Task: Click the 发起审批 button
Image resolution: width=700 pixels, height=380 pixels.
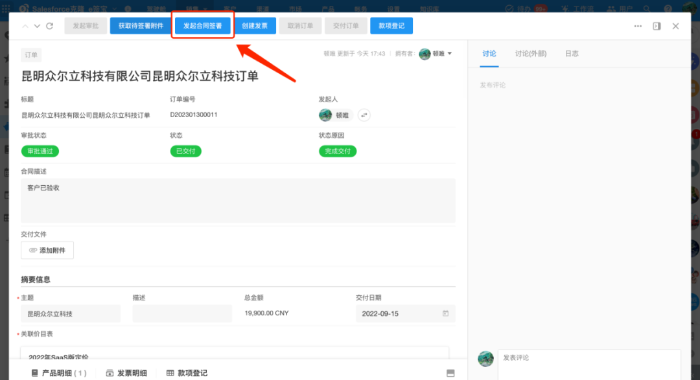Action: 86,26
